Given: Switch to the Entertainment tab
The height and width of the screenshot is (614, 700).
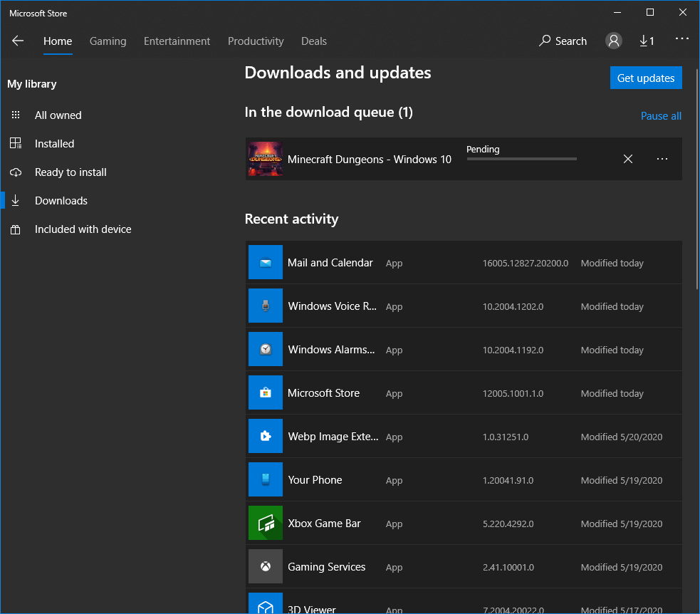Looking at the screenshot, I should point(177,41).
